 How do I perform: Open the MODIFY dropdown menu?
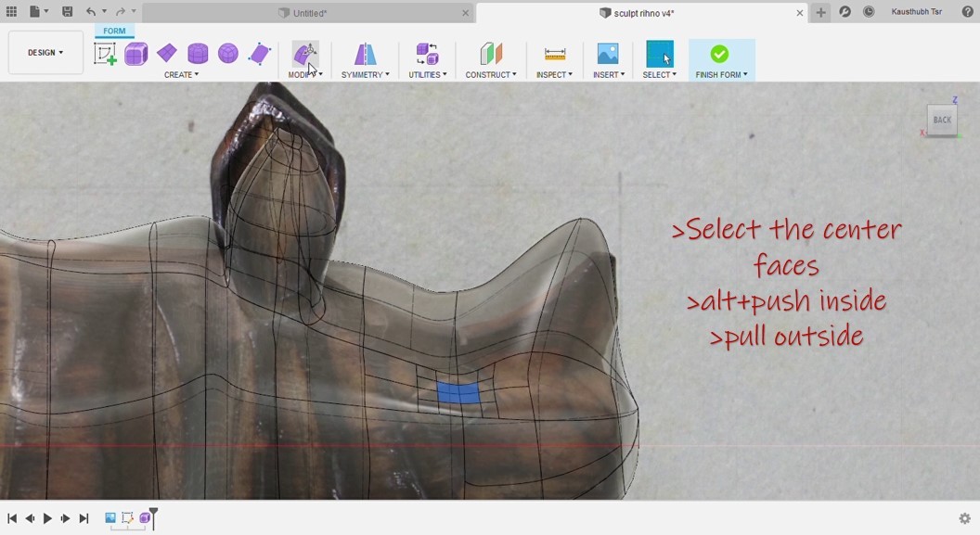(305, 74)
